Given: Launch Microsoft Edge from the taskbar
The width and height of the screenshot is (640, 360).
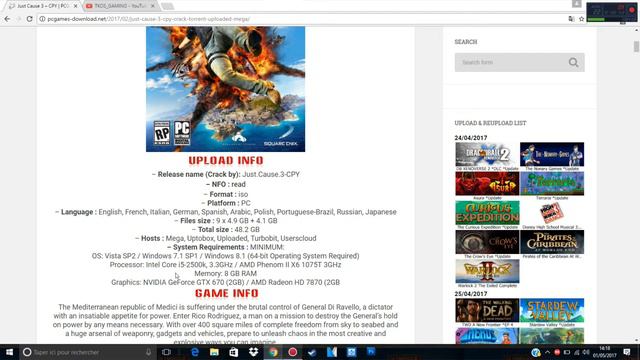Looking at the screenshot, I should point(195,352).
